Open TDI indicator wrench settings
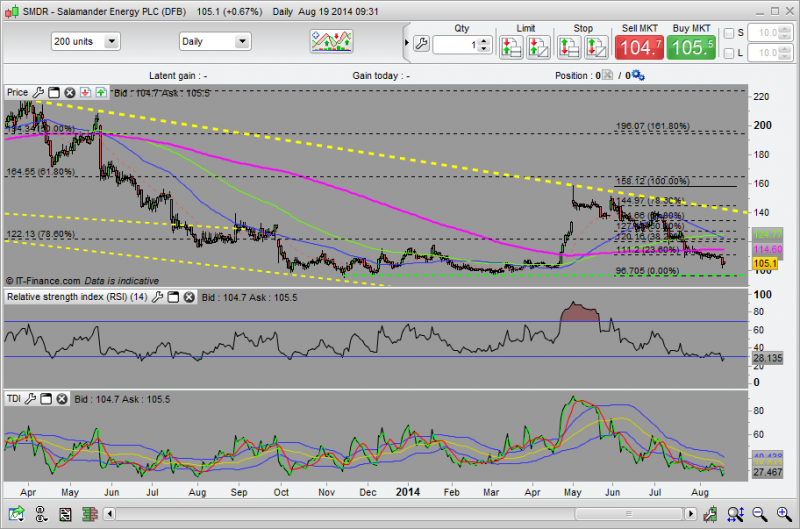800x529 pixels. (31, 399)
